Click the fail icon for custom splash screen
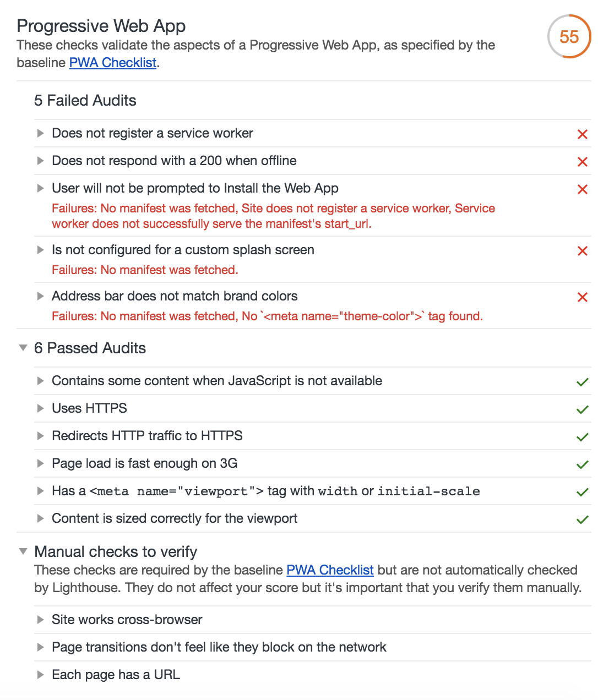 point(582,250)
